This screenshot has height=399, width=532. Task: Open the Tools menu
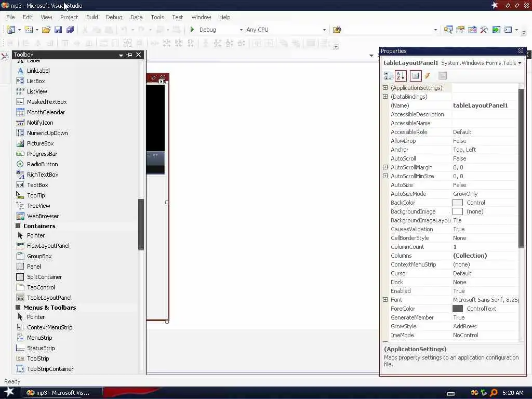click(157, 17)
